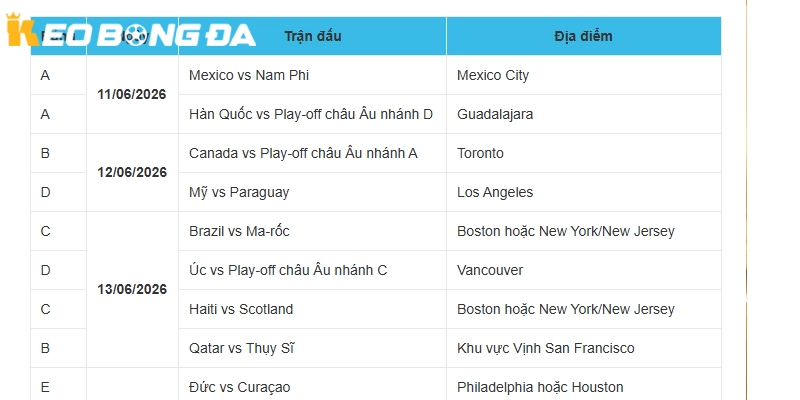Select the "Trận đấu" column header
Image resolution: width=800 pixels, height=400 pixels.
point(312,36)
